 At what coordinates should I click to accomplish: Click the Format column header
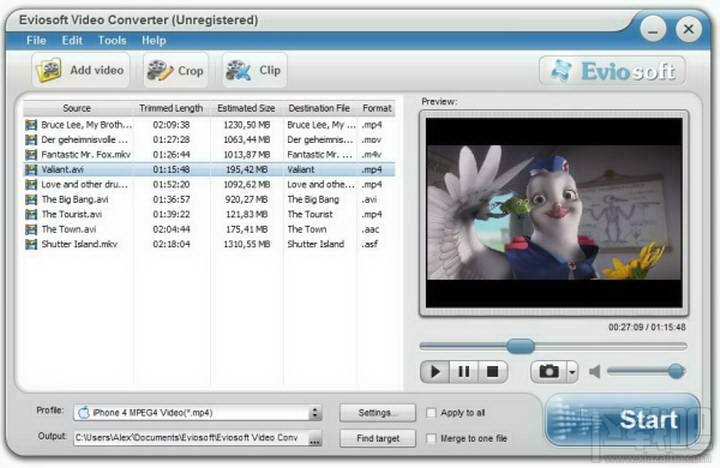pos(377,108)
